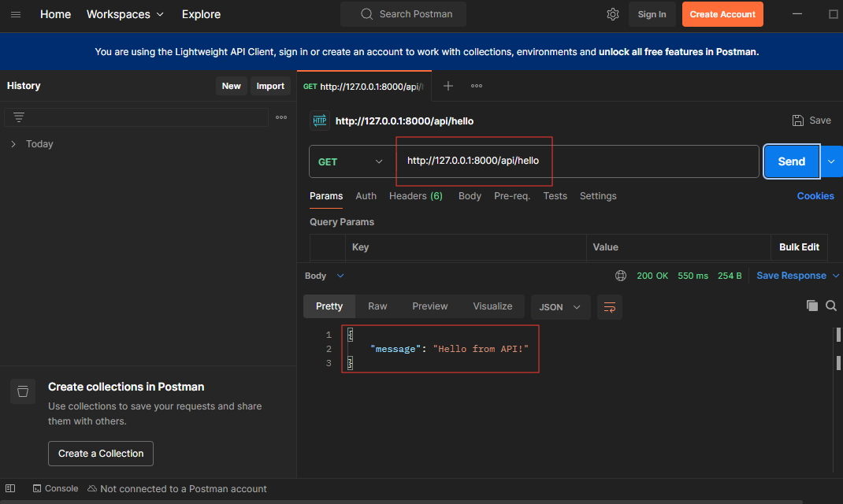Toggle the wrap lines icon in response
Viewport: 843px width, 504px height.
609,307
